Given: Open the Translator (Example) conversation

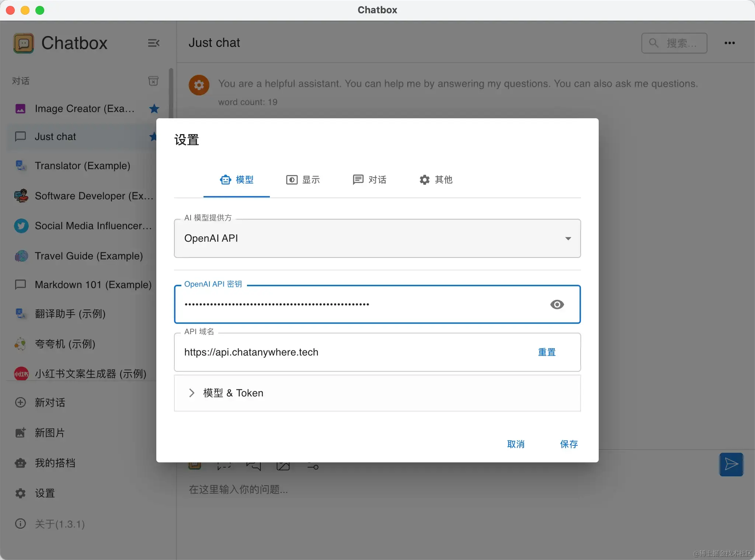Looking at the screenshot, I should 82,165.
